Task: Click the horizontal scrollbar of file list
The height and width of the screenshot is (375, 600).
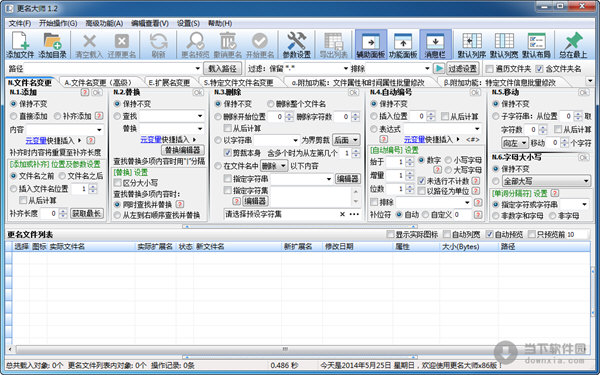Action: point(285,349)
